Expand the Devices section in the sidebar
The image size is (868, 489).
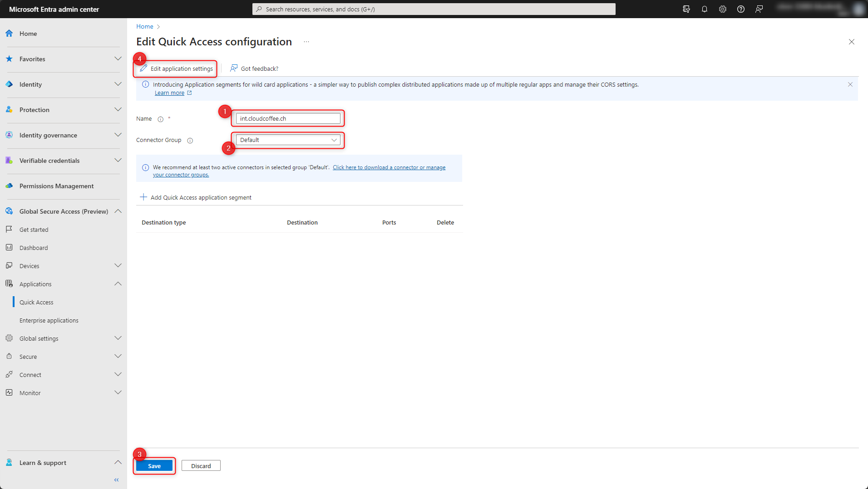(x=118, y=265)
